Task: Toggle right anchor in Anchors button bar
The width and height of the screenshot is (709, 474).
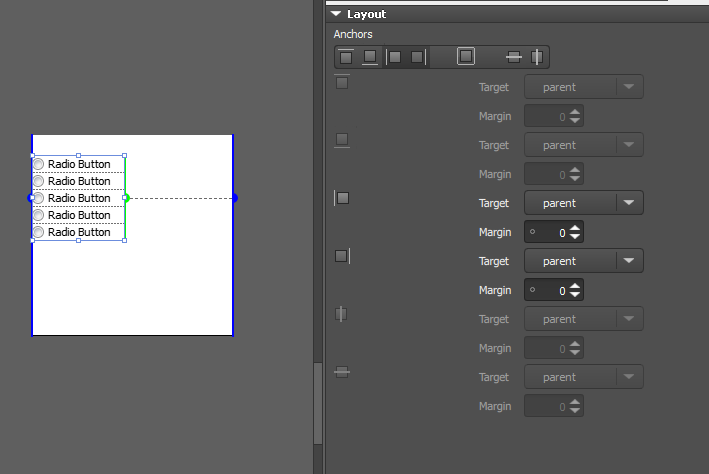Action: tap(418, 57)
